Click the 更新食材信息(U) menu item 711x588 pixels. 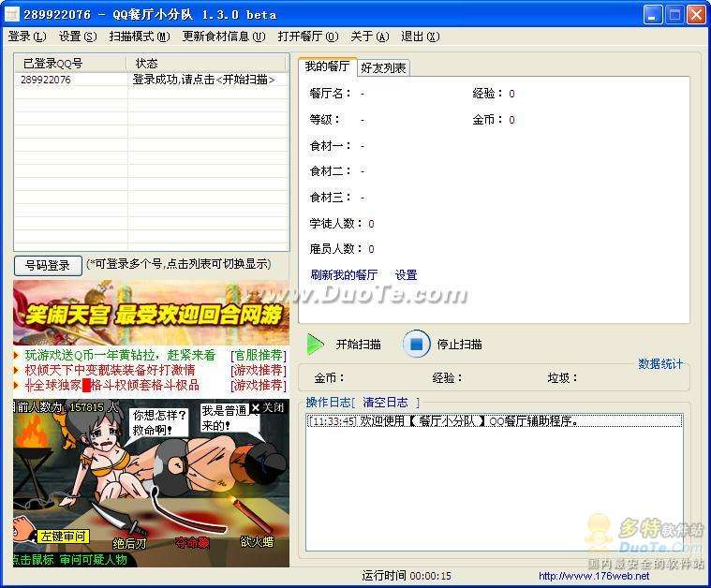pos(224,37)
